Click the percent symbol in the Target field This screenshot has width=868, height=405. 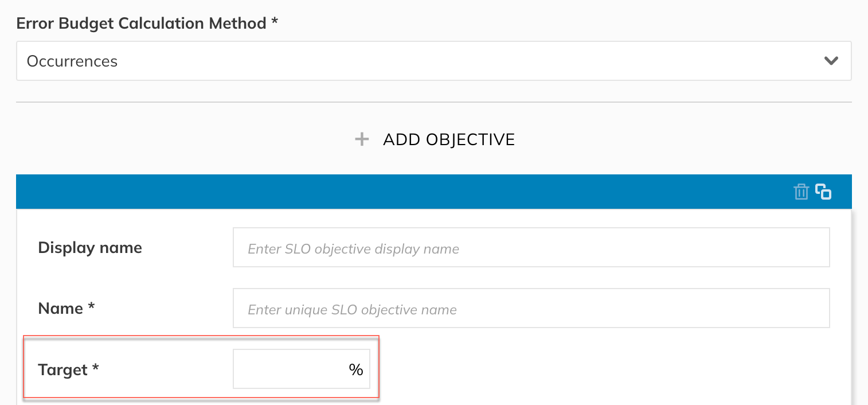coord(356,370)
